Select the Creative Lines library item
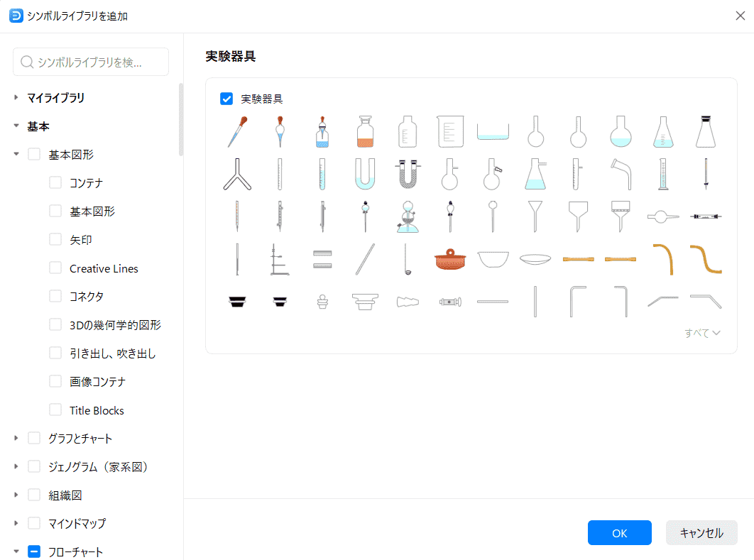 point(104,268)
